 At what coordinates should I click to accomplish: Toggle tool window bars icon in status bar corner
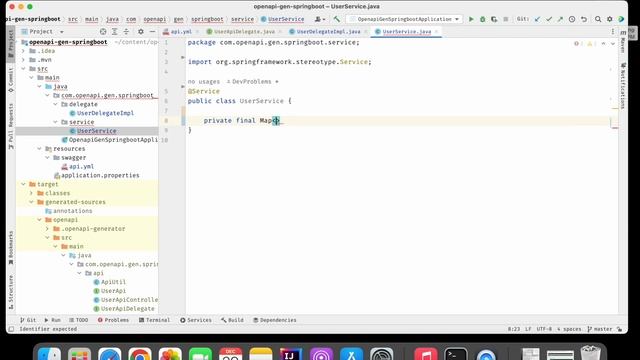11,329
